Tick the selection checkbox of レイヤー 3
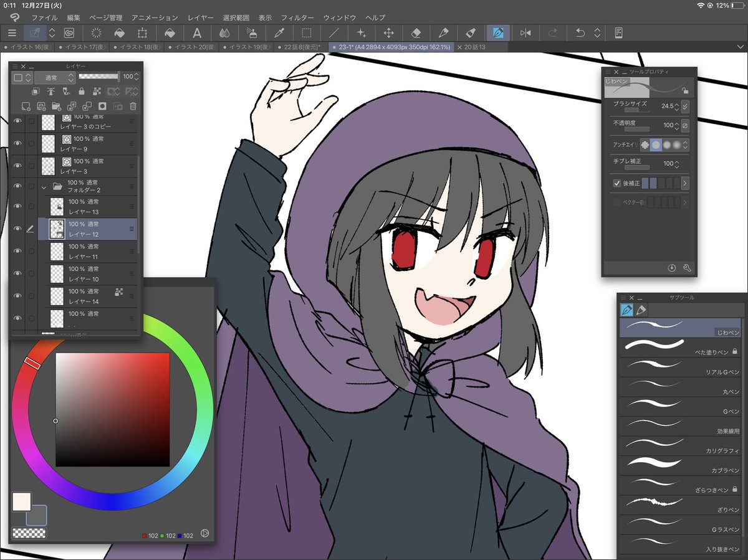 pos(31,166)
